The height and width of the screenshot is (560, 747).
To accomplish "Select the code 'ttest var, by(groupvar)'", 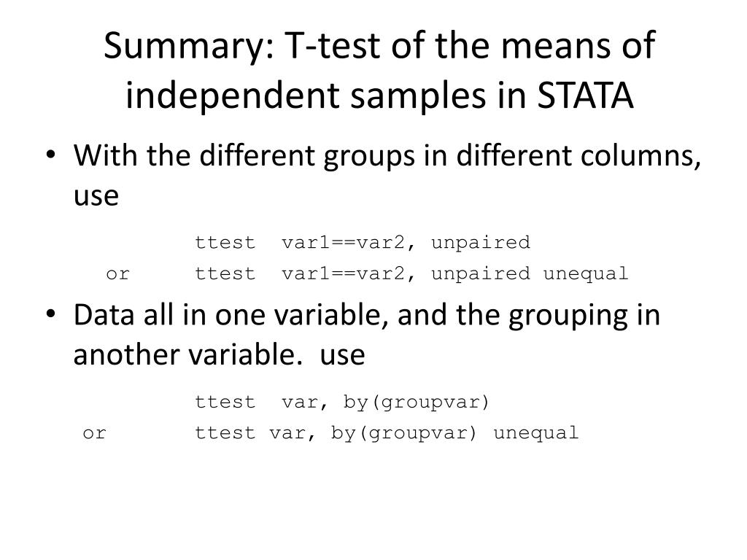I will click(342, 402).
